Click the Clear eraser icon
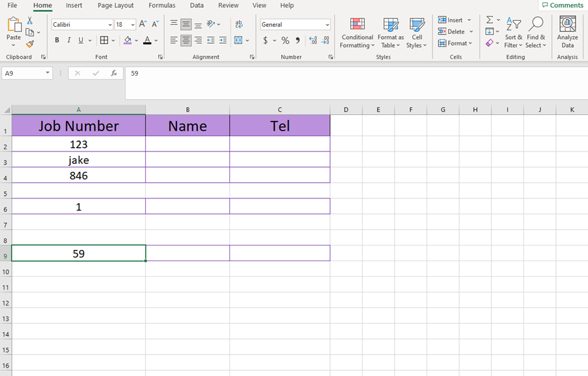 (x=489, y=43)
